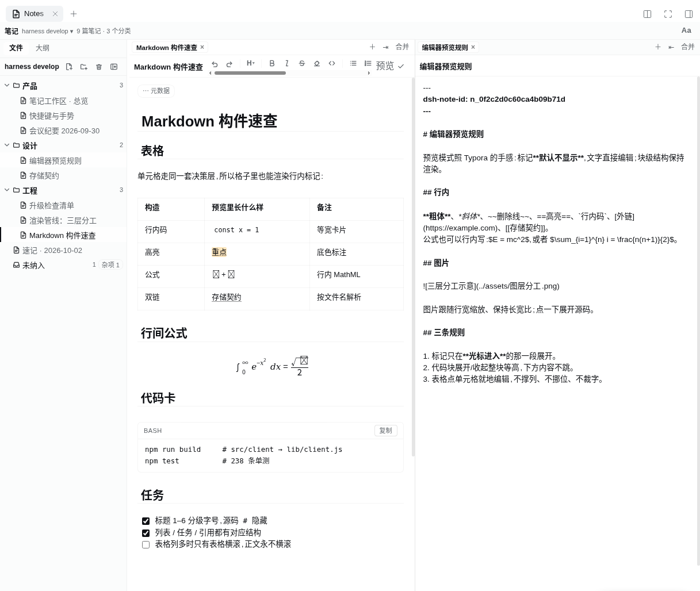
Task: Open note 快捷键与手势
Action: tap(52, 116)
